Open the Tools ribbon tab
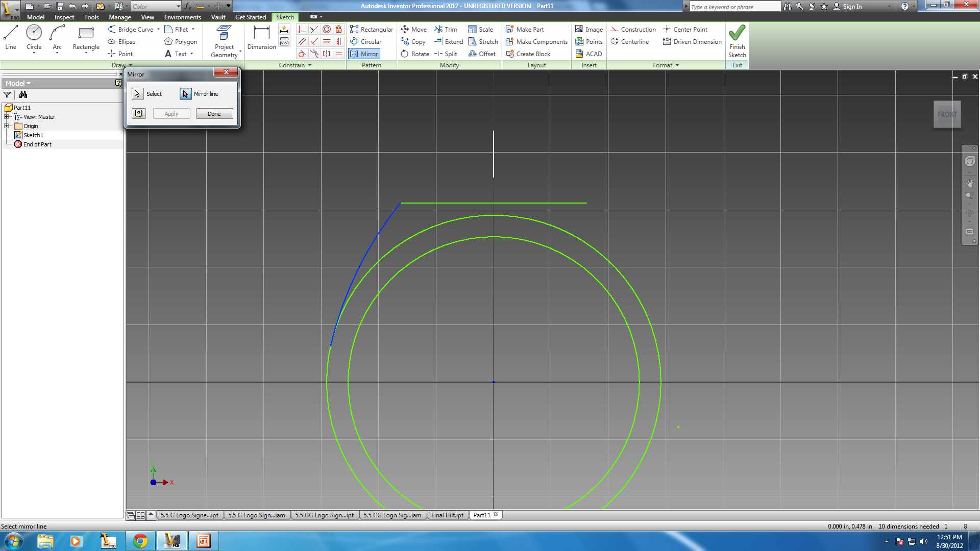Screen dimensions: 980x551 click(91, 17)
